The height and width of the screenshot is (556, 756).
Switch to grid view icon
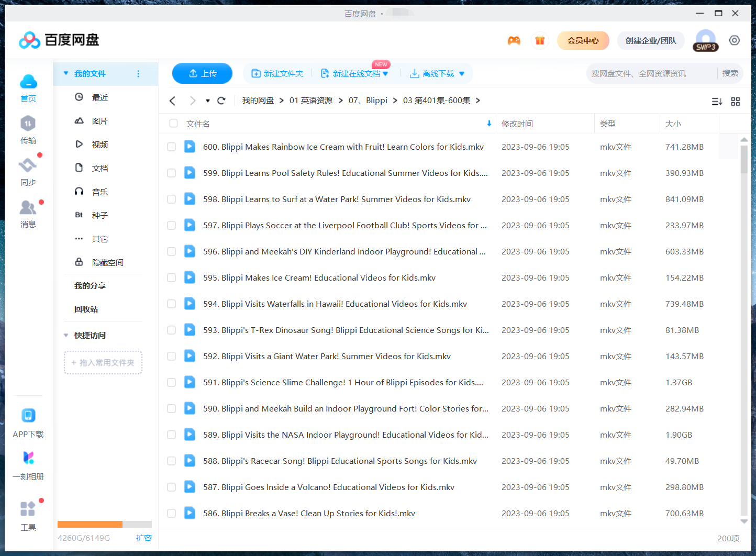click(x=736, y=101)
